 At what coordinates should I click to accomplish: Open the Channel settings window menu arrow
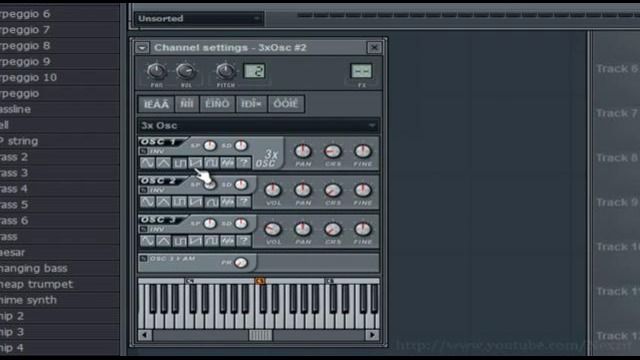(142, 48)
